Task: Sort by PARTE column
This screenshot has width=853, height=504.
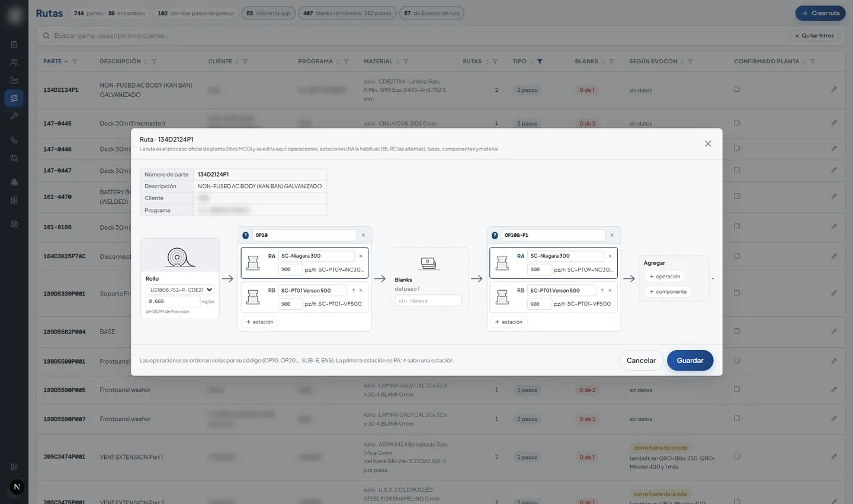Action: [56, 62]
